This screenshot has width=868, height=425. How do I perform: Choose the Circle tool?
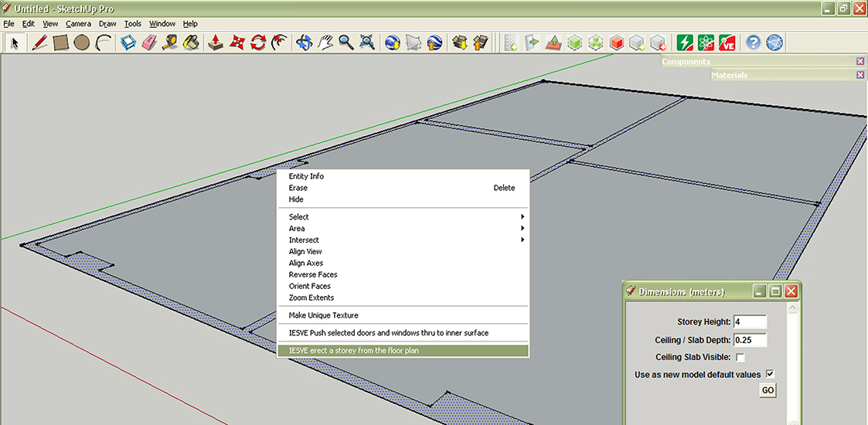[81, 42]
